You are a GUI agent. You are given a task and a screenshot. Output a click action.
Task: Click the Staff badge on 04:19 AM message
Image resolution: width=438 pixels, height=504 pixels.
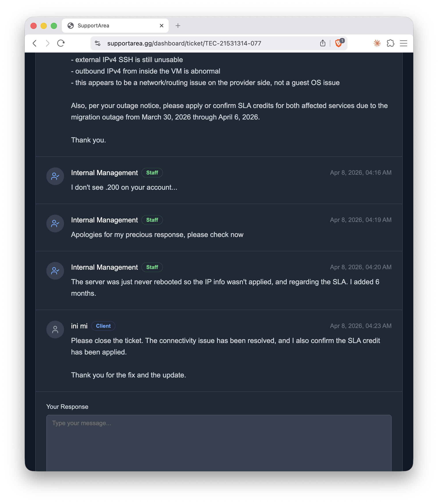point(152,220)
